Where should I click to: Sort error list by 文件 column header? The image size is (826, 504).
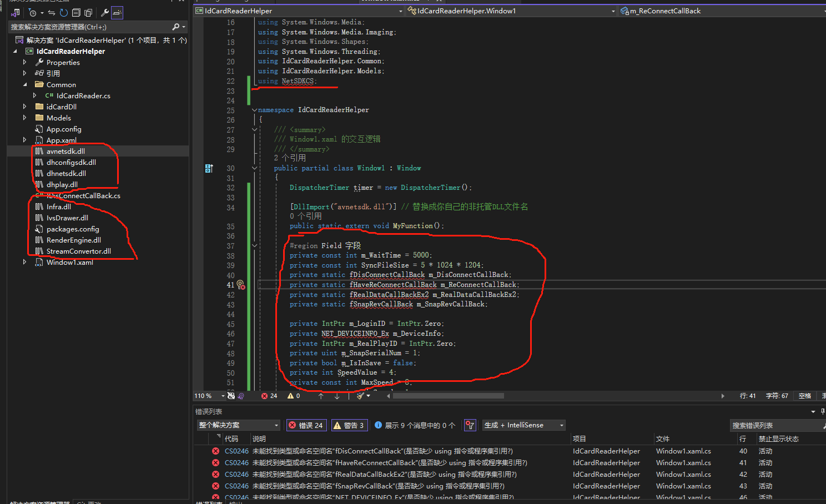click(x=663, y=439)
